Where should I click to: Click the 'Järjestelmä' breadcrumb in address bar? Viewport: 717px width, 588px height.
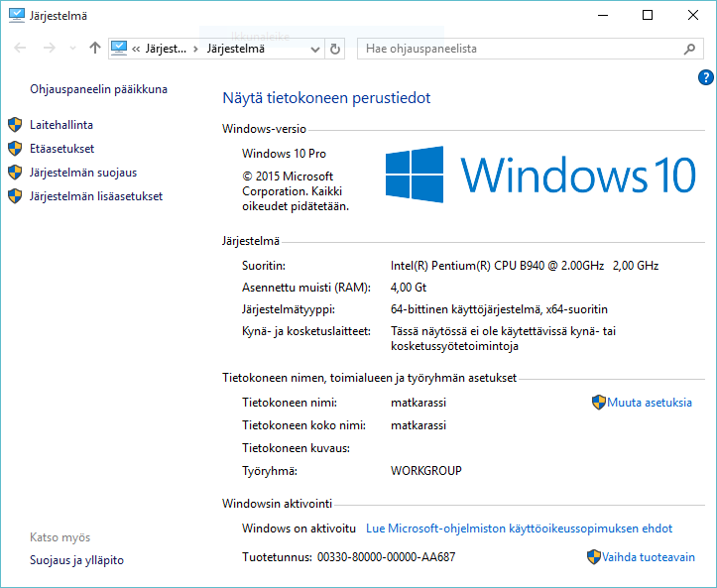[236, 49]
